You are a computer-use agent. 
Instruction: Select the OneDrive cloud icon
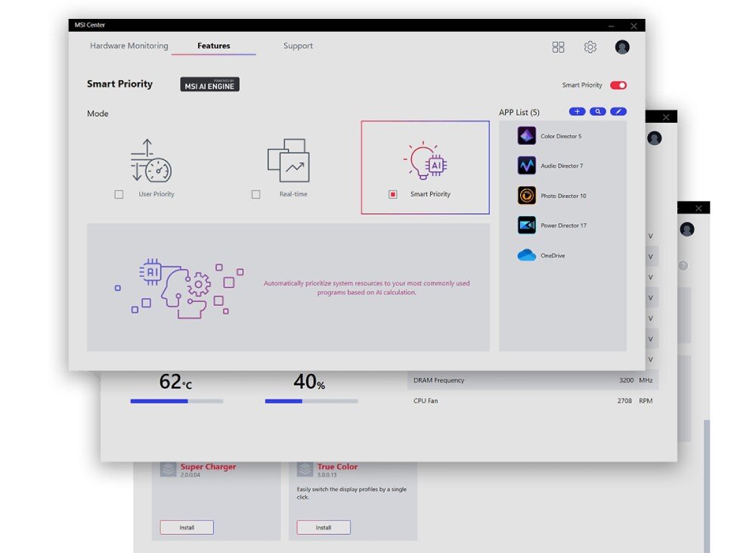click(x=527, y=255)
